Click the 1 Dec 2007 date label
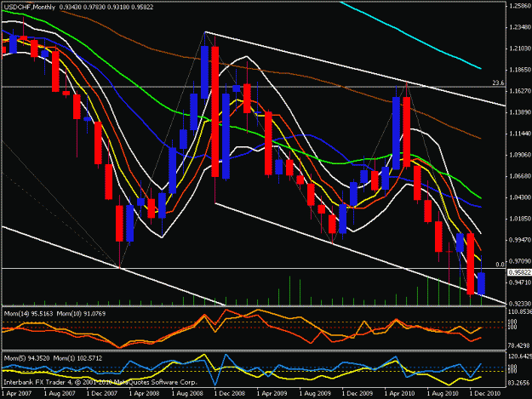Viewport: 532px width, 399px height. (102, 394)
